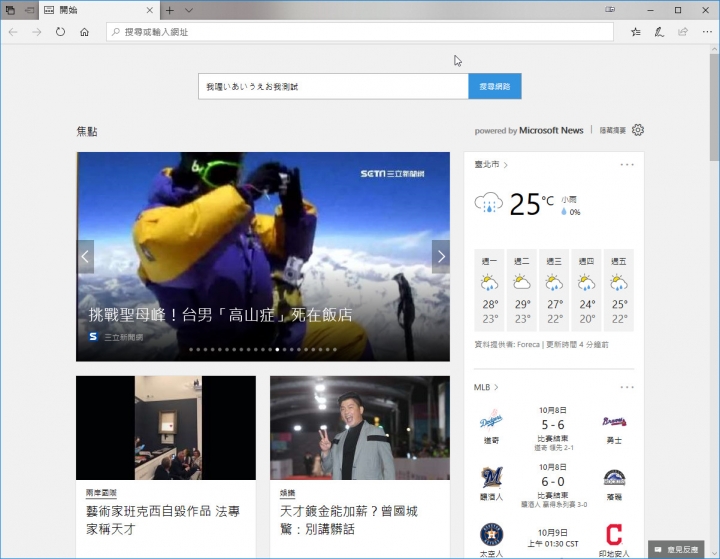Set these tabs aside icon
Screen dimensions: 720x559
coord(29,10)
